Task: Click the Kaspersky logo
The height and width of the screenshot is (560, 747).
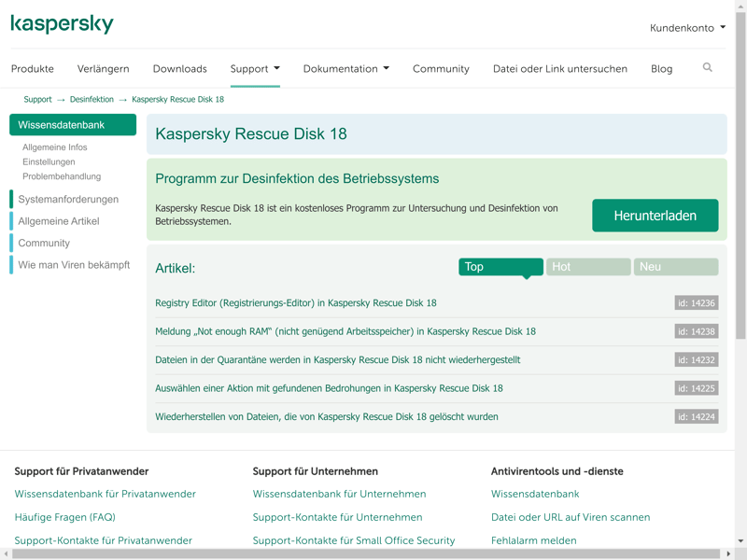Action: [x=62, y=24]
